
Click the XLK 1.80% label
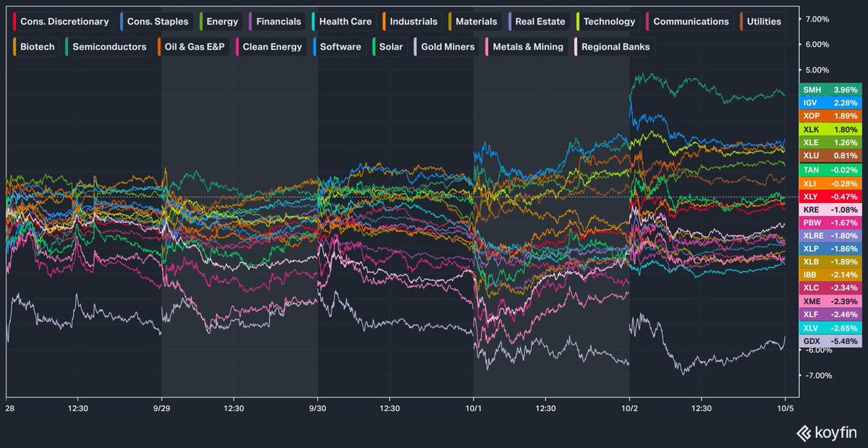pyautogui.click(x=830, y=129)
